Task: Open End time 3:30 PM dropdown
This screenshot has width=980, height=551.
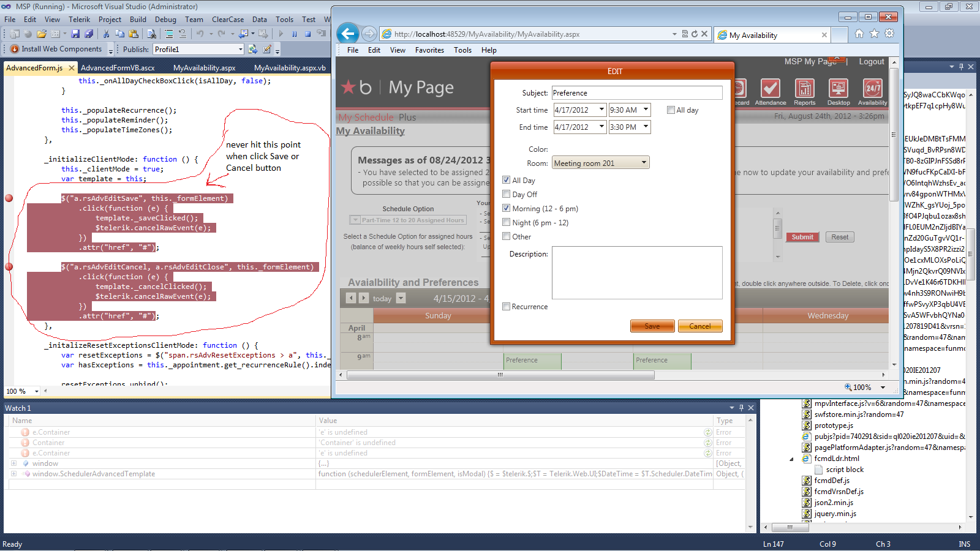Action: coord(646,127)
